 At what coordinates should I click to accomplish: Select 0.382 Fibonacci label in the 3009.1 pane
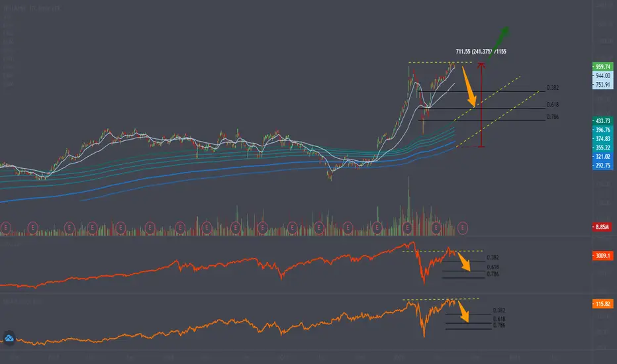[x=493, y=257]
